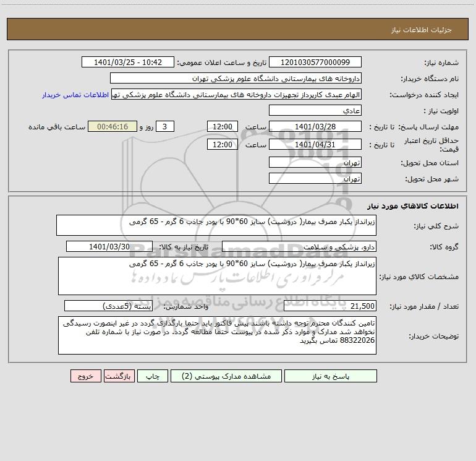The width and height of the screenshot is (476, 461).
Task: Click the جزئیات اطلاعات نیاز header title
Action: 422,30
